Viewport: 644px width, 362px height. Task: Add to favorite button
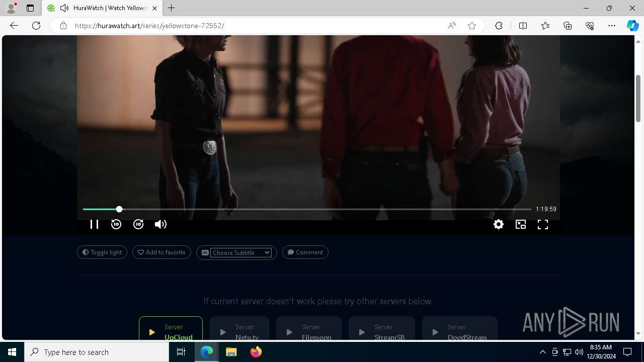[162, 252]
